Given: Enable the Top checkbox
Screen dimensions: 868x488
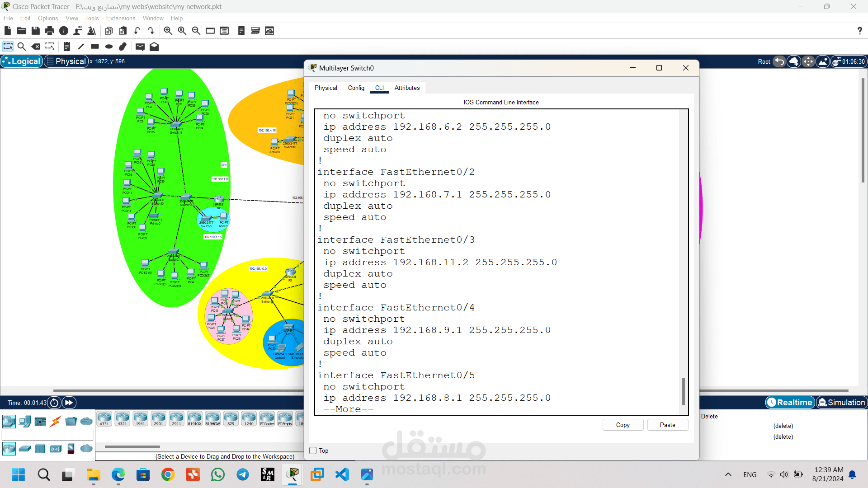Looking at the screenshot, I should (313, 450).
